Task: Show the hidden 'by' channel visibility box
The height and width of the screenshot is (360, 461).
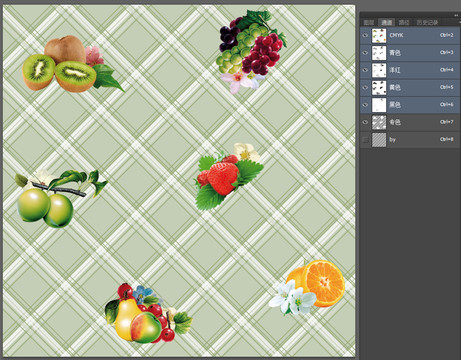Action: (x=365, y=140)
